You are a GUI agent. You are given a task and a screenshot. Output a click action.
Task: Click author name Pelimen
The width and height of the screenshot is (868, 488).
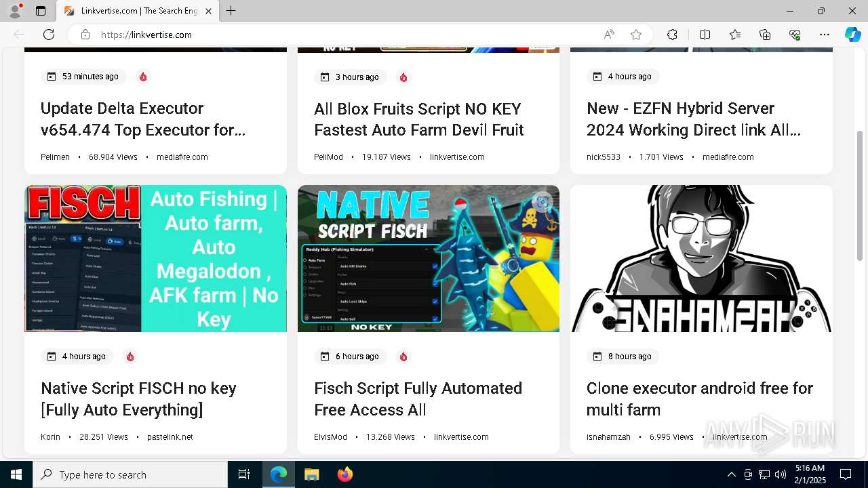point(55,157)
